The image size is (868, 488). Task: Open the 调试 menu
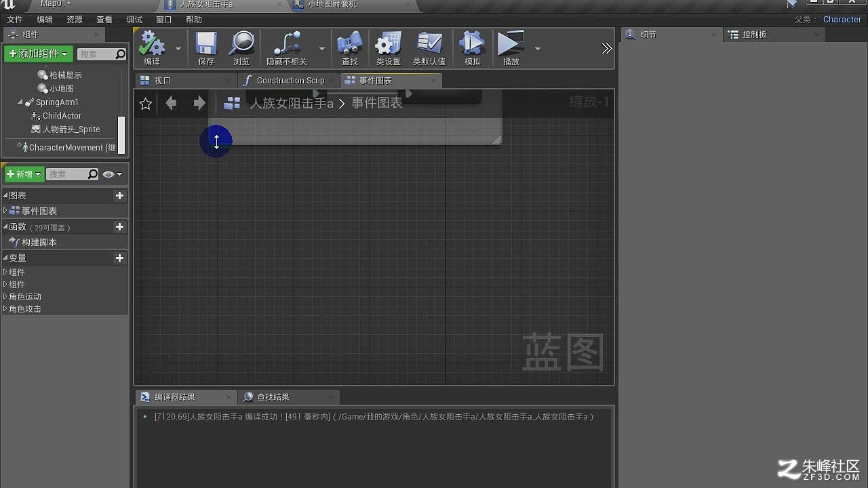(134, 20)
